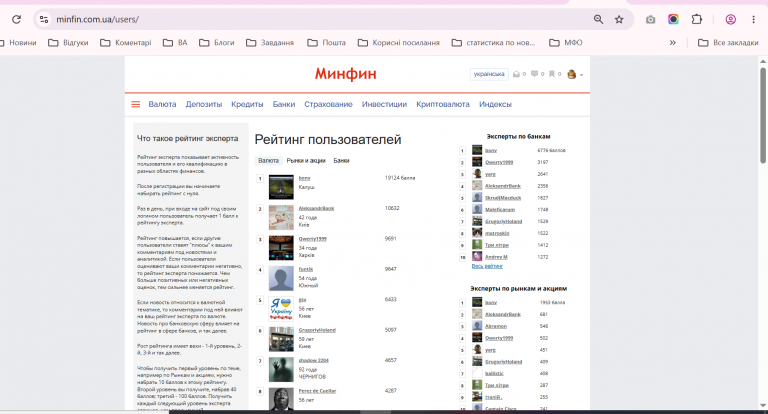Open Perez de Cuellar profile link

[317, 390]
